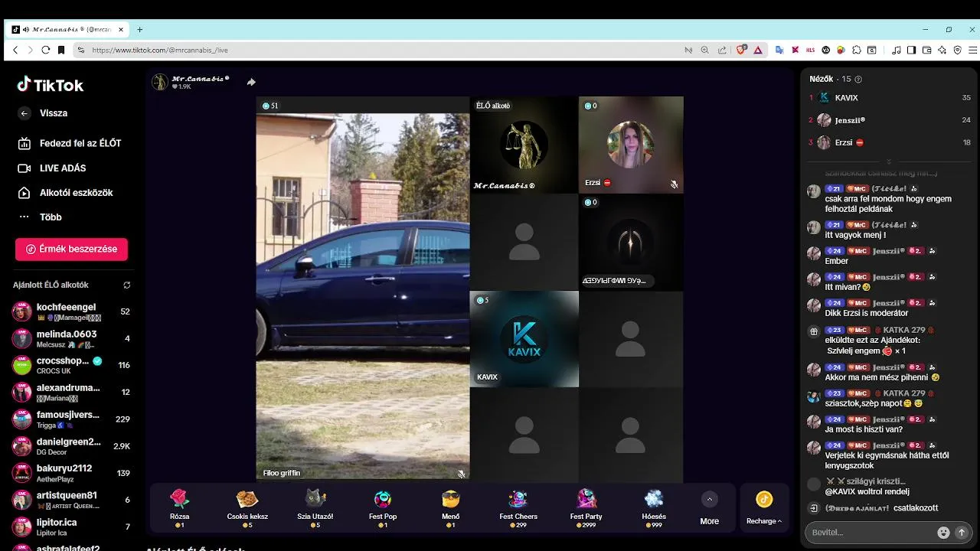The image size is (980, 551).
Task: Click the browser zoom magnifier icon
Action: [x=705, y=50]
